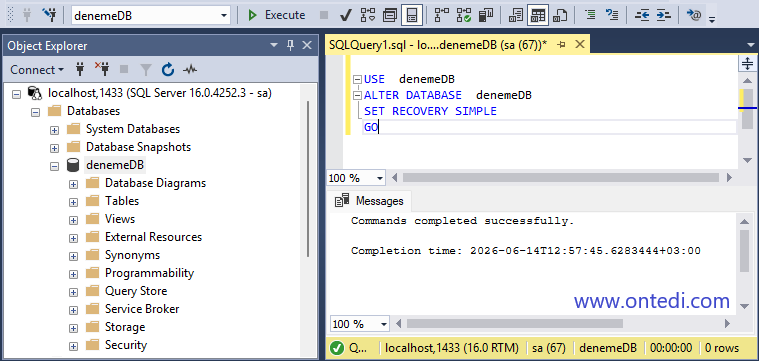The height and width of the screenshot is (361, 759).
Task: Open the Connect dropdown in Object Explorer
Action: tap(37, 70)
